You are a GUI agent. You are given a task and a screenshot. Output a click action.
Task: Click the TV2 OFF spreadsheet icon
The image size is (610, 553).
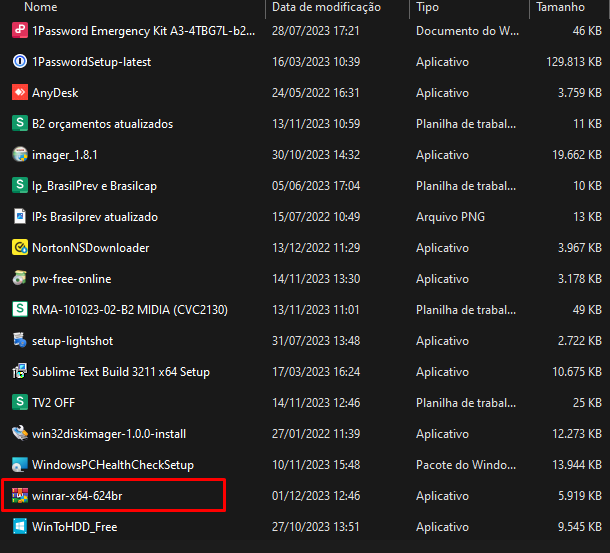point(20,402)
